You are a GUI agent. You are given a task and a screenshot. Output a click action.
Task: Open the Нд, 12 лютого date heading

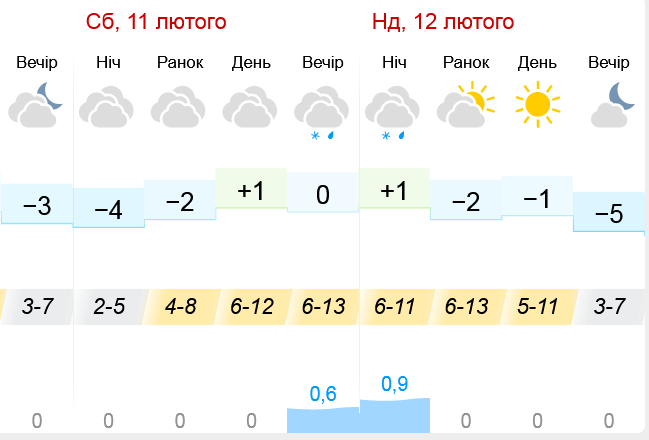[x=443, y=22]
